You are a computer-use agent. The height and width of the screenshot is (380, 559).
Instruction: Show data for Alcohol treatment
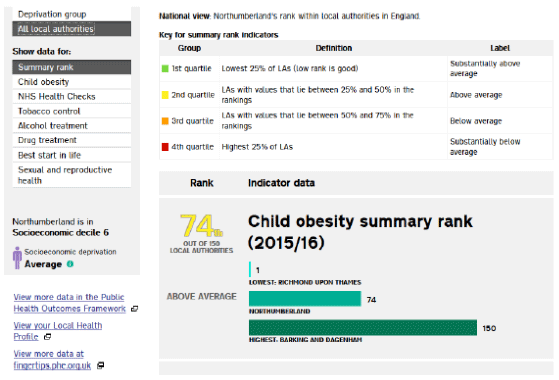click(x=72, y=125)
